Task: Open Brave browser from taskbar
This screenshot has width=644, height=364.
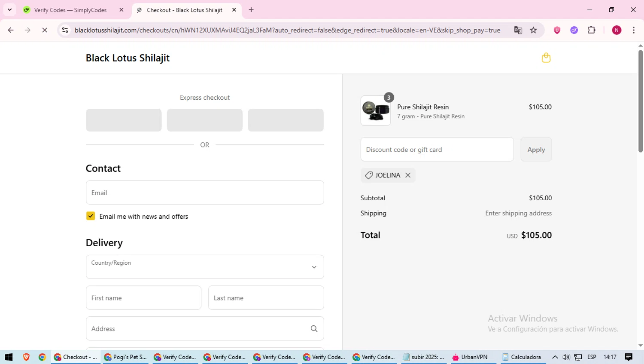Action: point(26,357)
